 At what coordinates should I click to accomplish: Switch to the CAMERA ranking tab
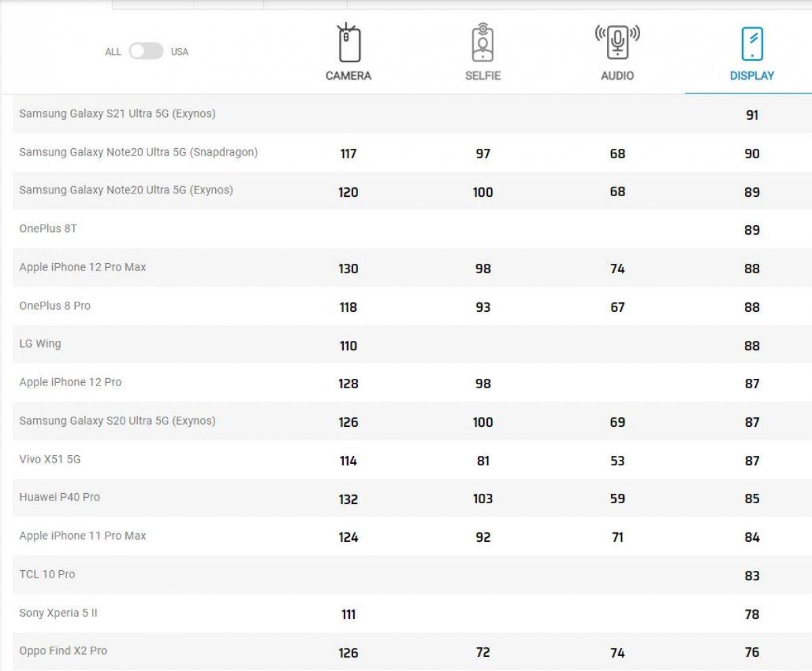click(348, 76)
